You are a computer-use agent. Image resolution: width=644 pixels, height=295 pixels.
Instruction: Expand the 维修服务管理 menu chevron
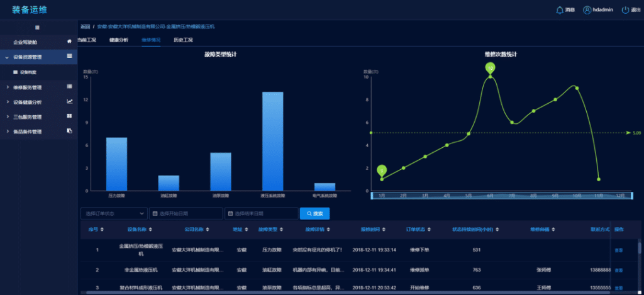coord(7,87)
